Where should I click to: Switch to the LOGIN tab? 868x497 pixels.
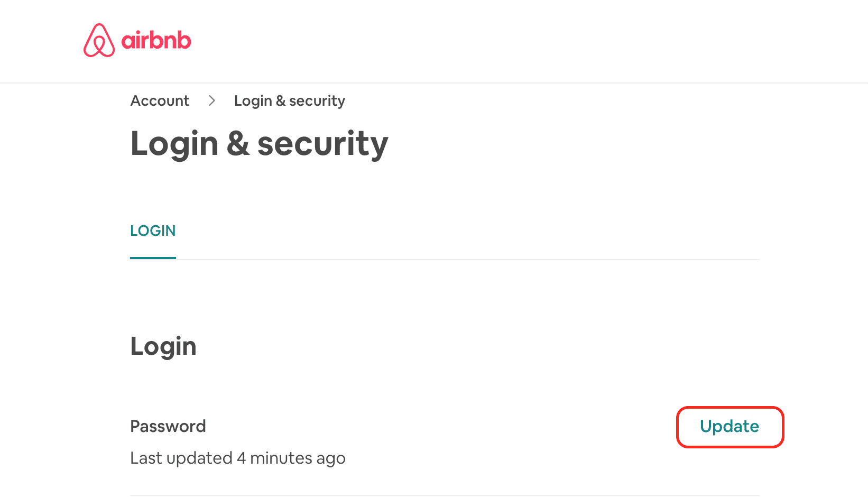[x=153, y=231]
